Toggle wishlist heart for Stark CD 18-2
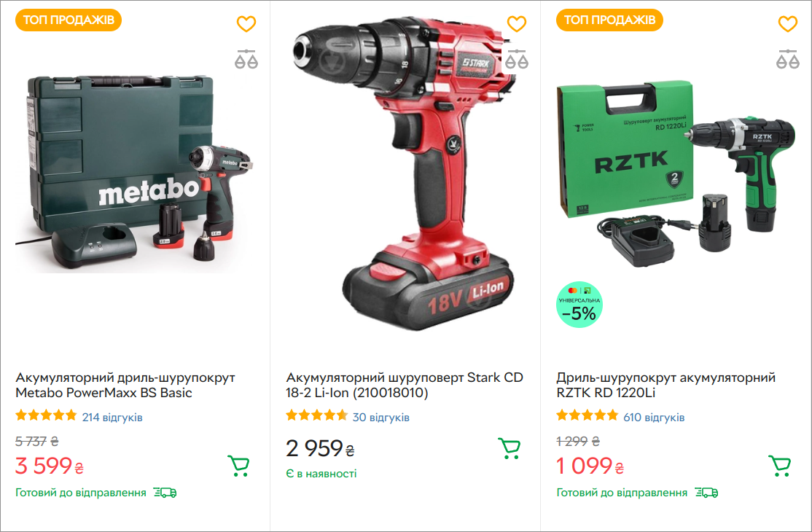 tap(516, 24)
